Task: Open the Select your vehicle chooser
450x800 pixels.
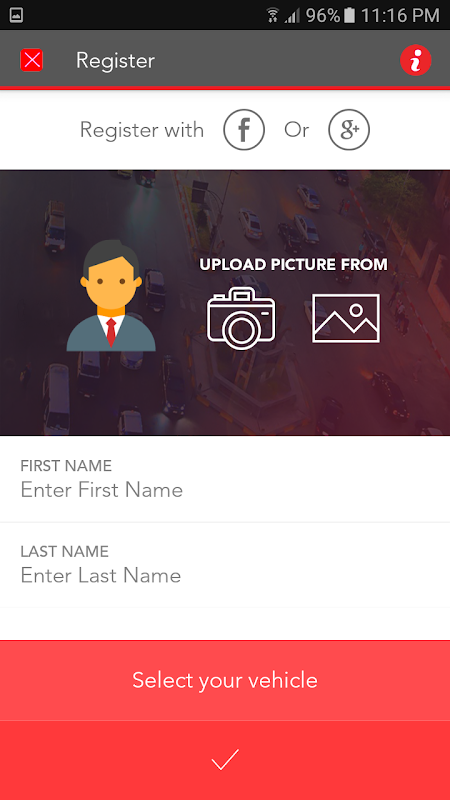Action: 225,680
